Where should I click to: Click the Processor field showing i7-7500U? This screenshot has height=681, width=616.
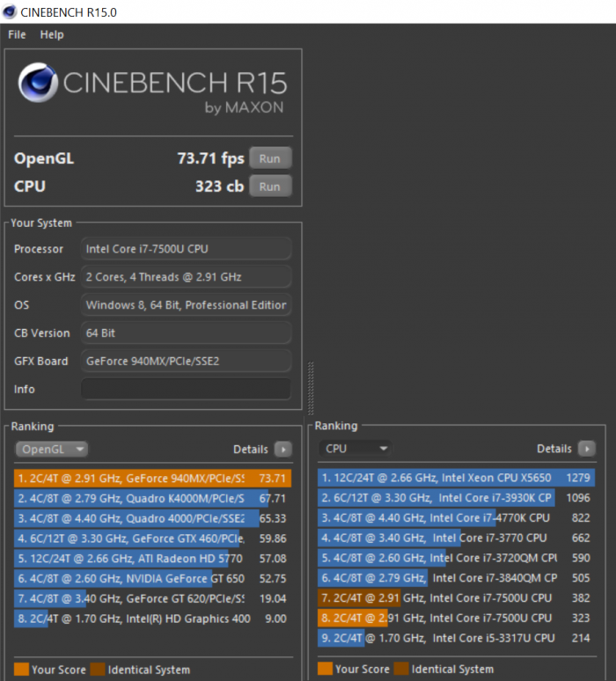[x=186, y=249]
